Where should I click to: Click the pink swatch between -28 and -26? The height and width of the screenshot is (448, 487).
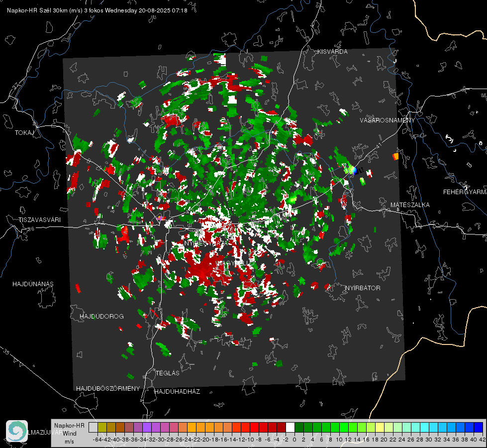pyautogui.click(x=174, y=428)
